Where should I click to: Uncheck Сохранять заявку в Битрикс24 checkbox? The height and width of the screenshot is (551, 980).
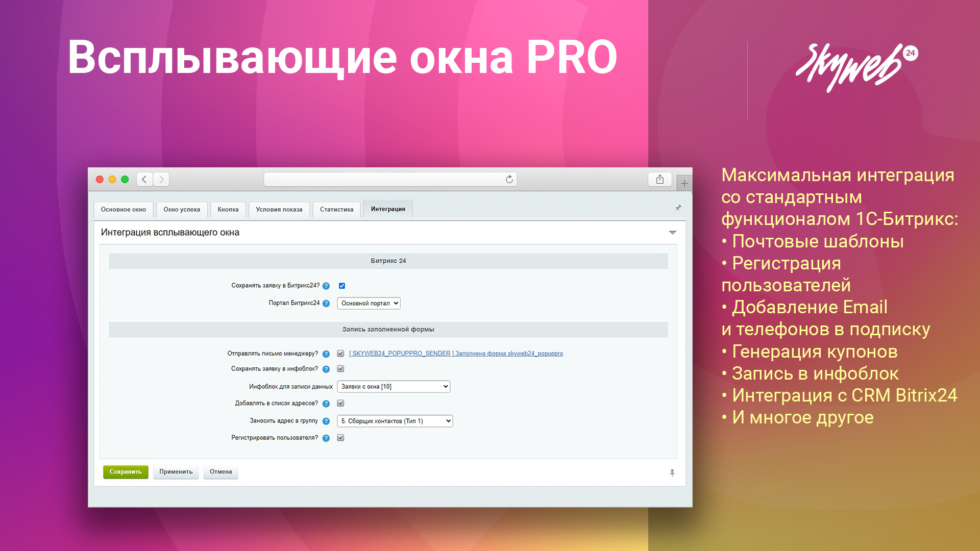(x=342, y=286)
